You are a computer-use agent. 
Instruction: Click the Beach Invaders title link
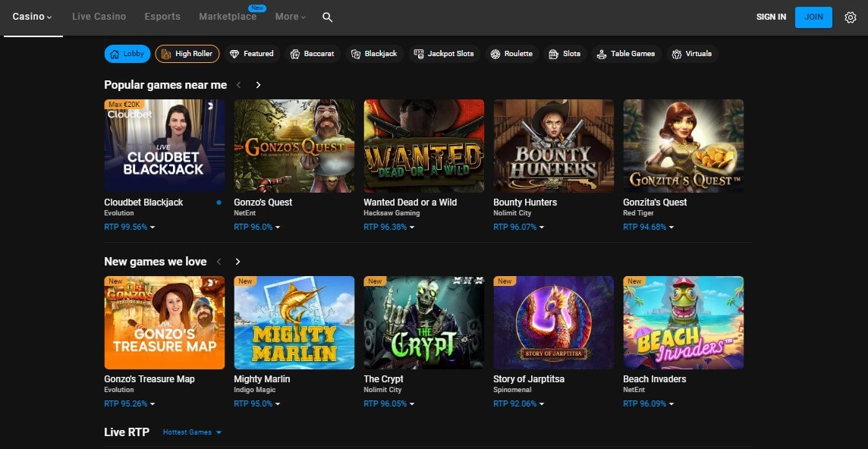coord(654,379)
